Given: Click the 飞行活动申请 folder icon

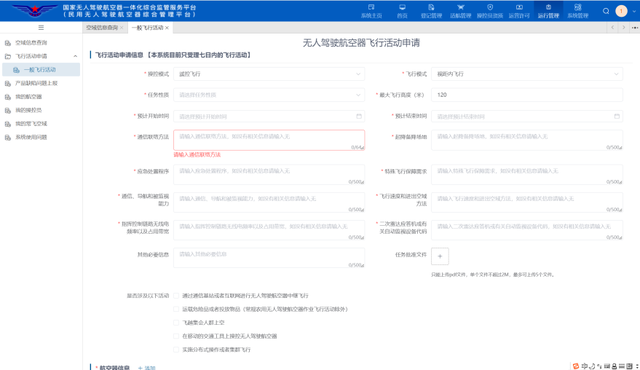Looking at the screenshot, I should click(8, 56).
